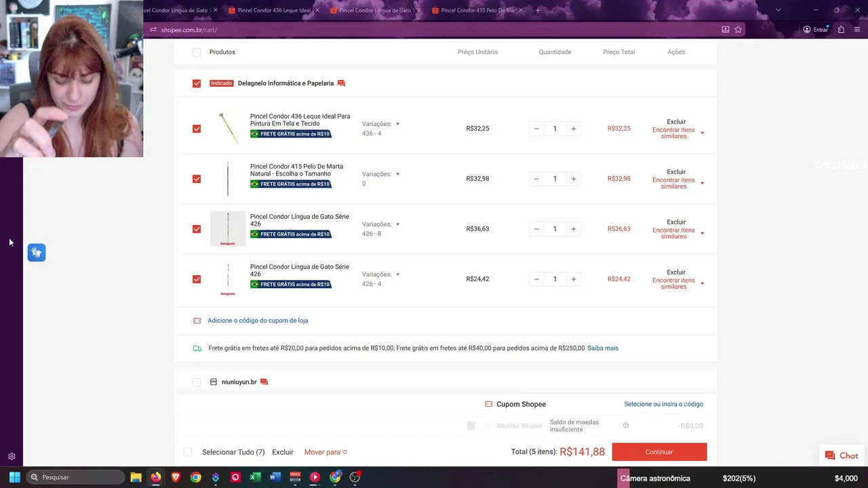Click the site info icon beside the URL
Viewport: 868px width, 488px height.
[x=153, y=30]
